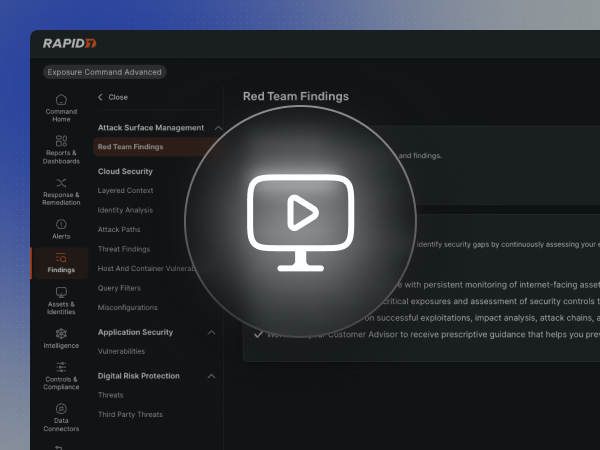600x450 pixels.
Task: Open Command Home in sidebar
Action: pos(61,106)
